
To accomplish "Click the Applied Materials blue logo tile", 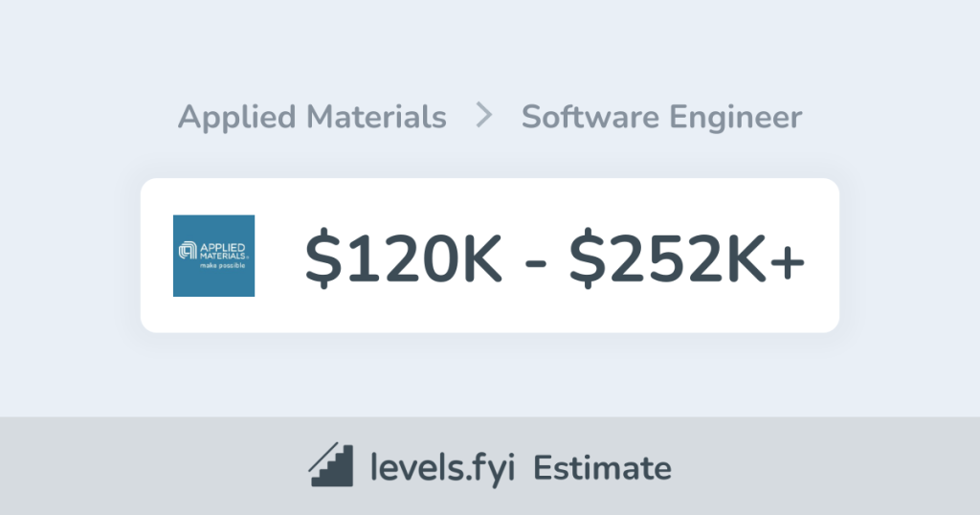I will [x=213, y=256].
